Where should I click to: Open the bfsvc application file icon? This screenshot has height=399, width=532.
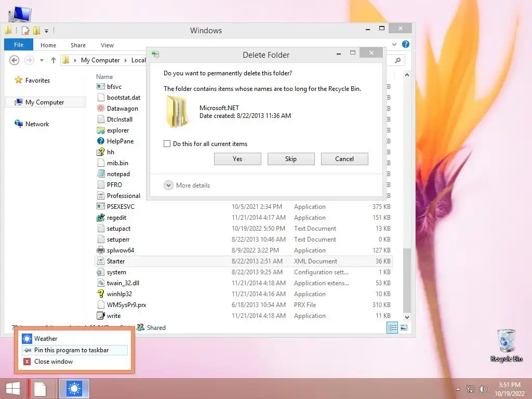coord(101,87)
